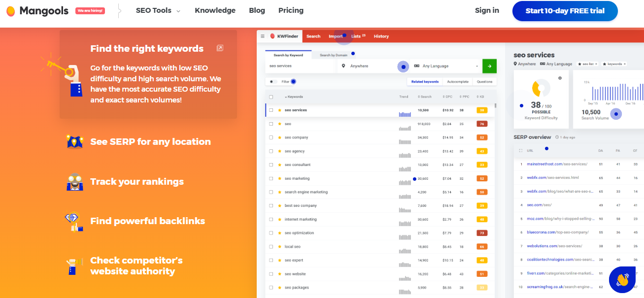Click the KWFinder logo
This screenshot has width=644, height=298.
tap(284, 36)
